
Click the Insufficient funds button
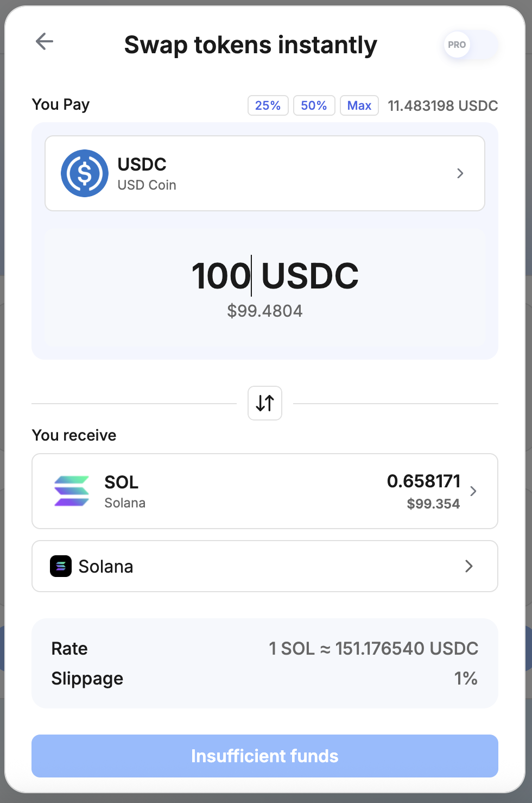[x=265, y=756]
